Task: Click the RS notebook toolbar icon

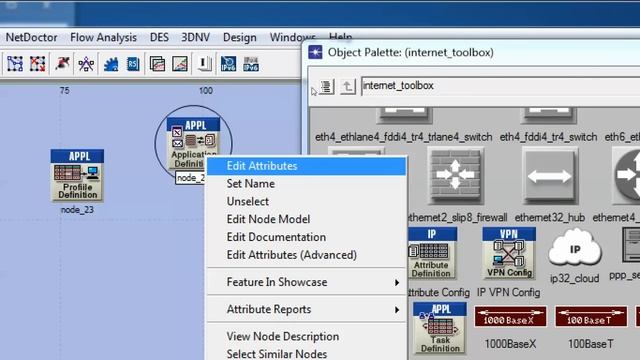Action: point(133,64)
